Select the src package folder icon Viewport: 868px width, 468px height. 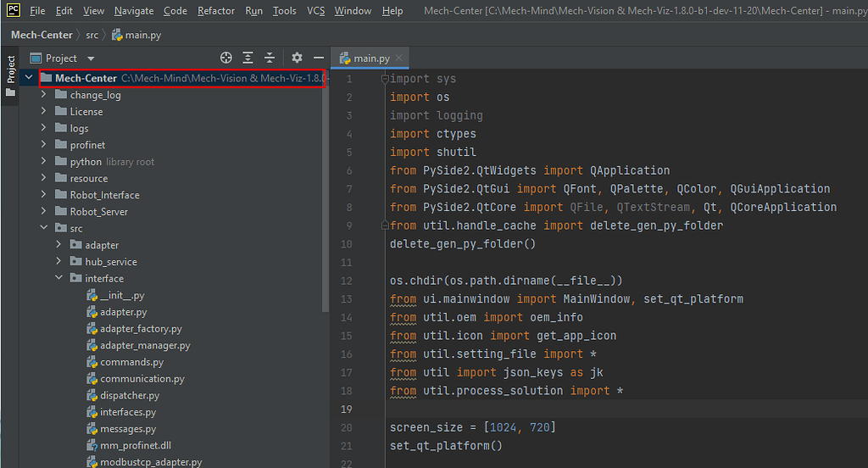tap(61, 227)
